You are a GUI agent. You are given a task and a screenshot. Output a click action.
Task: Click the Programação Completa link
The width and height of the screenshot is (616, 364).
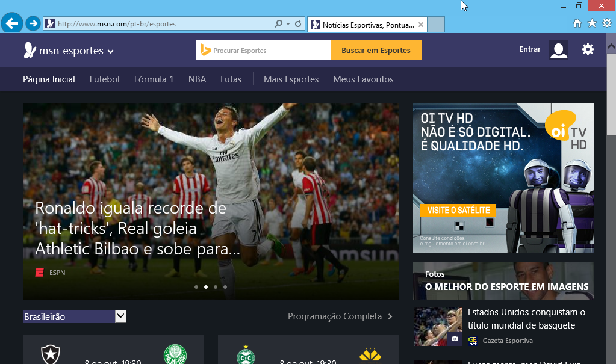tap(335, 316)
